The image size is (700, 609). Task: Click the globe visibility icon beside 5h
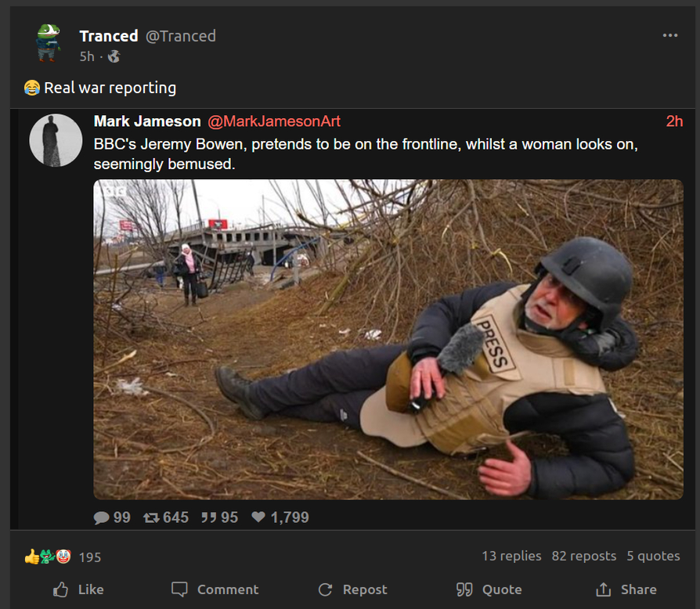click(114, 56)
